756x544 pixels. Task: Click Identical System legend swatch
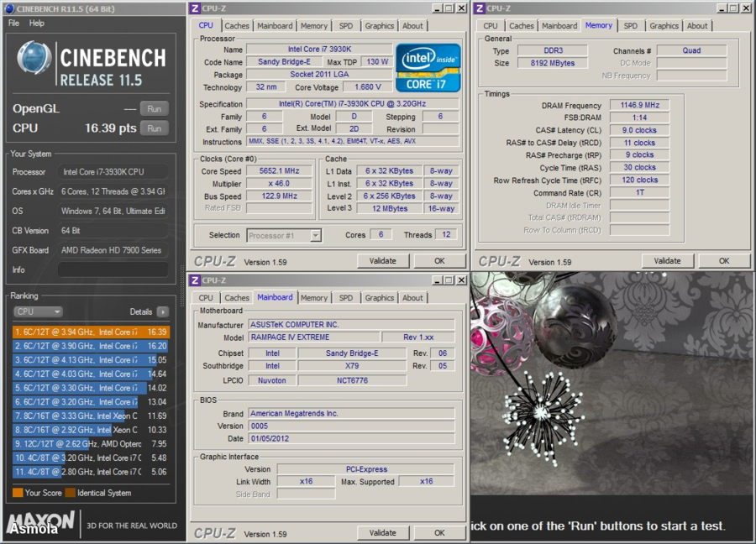pyautogui.click(x=71, y=493)
